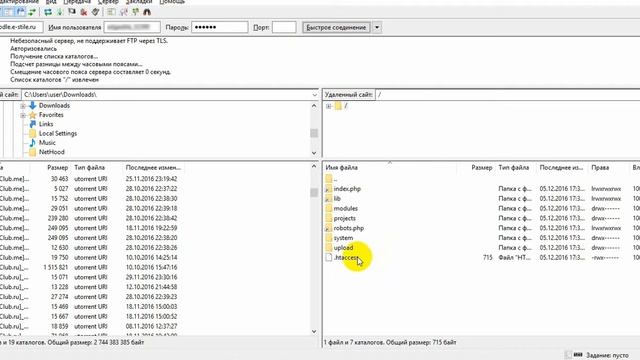The width and height of the screenshot is (640, 360).
Task: Open the Помощь menu
Action: coord(172,2)
